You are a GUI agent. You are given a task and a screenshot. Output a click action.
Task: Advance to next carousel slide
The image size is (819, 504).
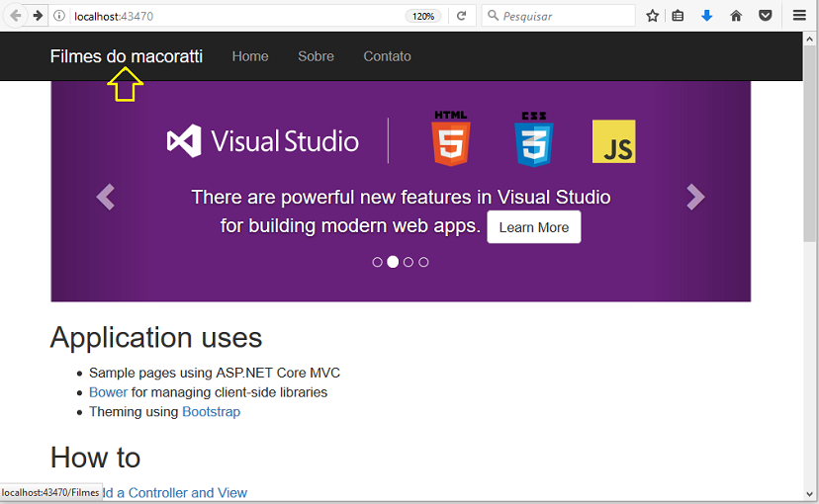(695, 197)
